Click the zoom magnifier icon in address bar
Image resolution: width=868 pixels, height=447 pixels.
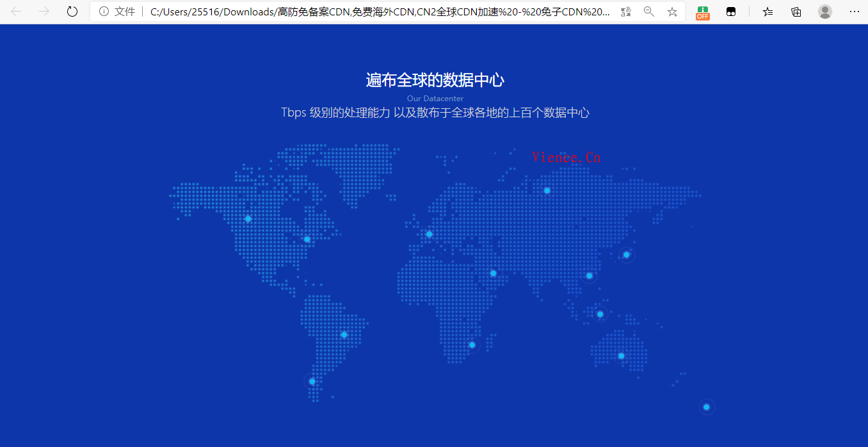pos(649,12)
